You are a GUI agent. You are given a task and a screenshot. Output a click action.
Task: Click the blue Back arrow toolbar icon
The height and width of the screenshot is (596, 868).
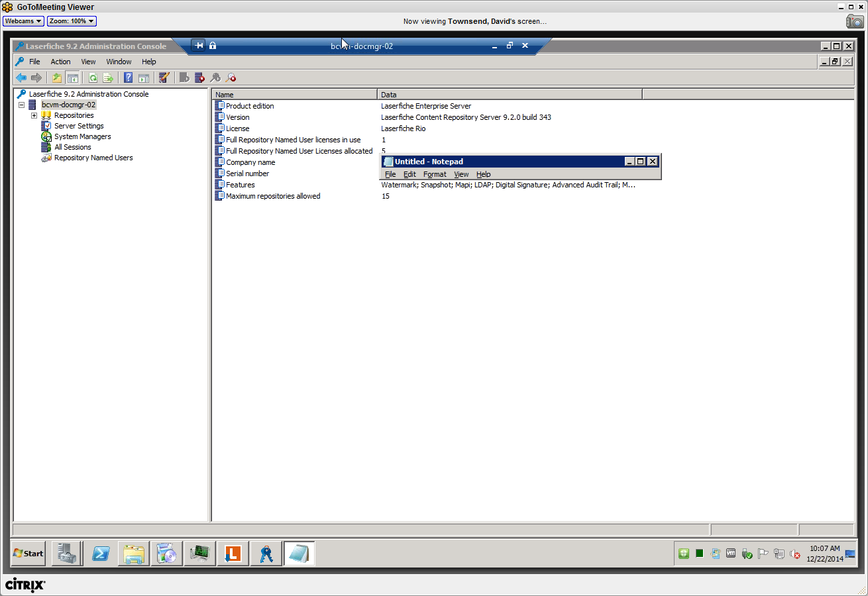21,77
